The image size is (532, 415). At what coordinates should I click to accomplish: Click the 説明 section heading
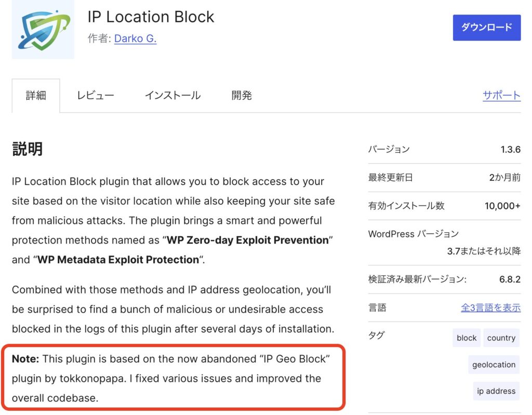point(27,149)
